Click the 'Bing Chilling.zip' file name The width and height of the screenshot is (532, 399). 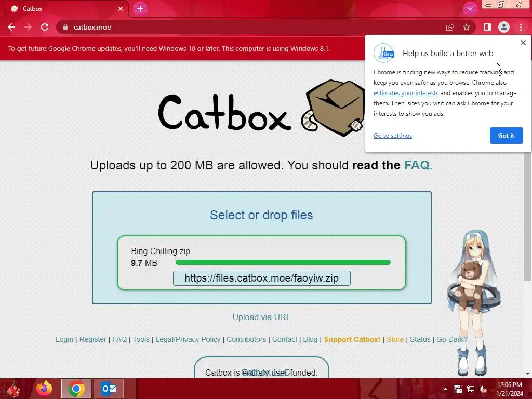coord(161,251)
